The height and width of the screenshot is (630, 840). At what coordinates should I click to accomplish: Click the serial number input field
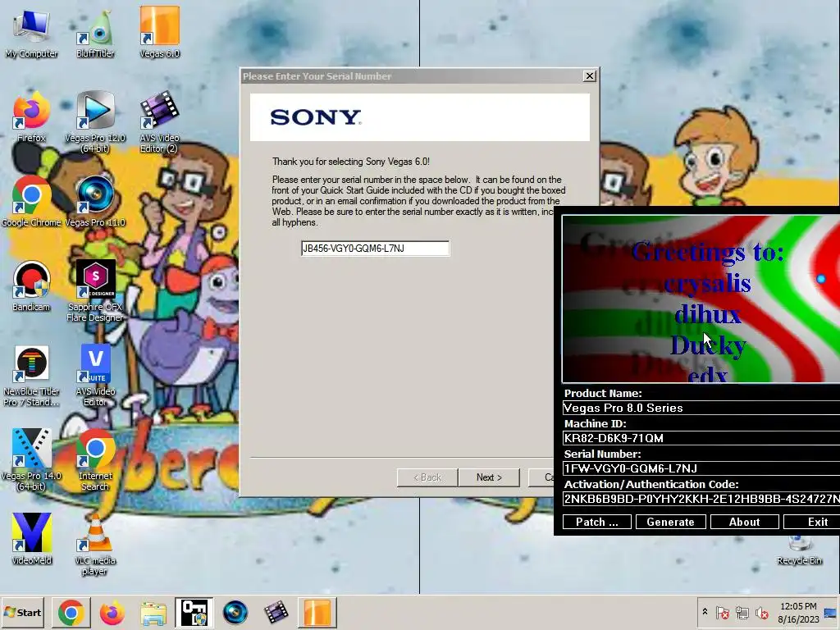[x=375, y=249]
